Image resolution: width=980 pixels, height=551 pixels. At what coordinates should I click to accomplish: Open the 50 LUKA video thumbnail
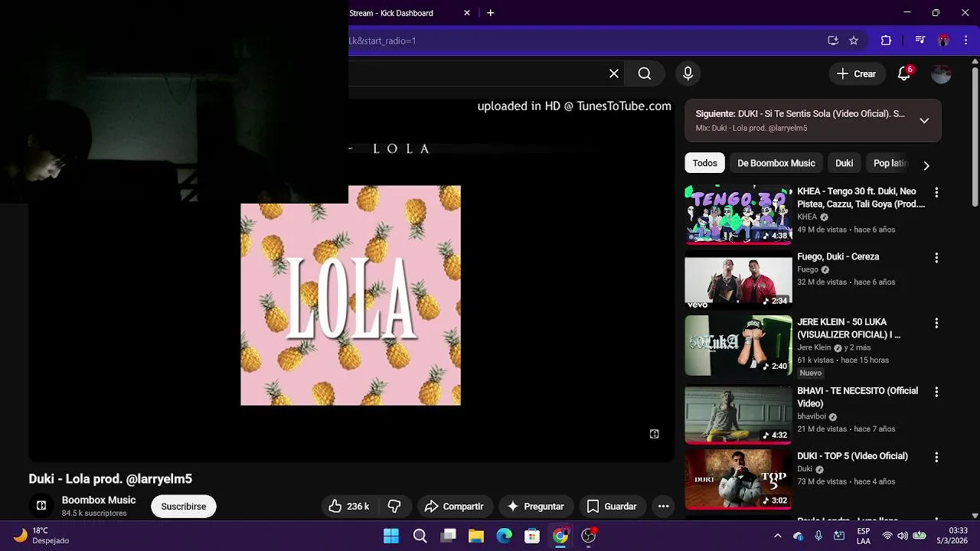pos(738,346)
